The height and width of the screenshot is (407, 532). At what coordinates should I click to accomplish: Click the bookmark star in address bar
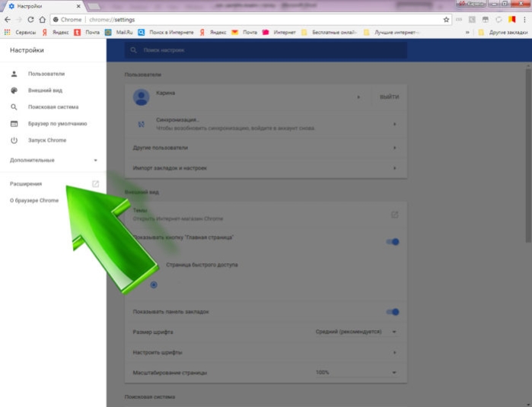pyautogui.click(x=446, y=20)
